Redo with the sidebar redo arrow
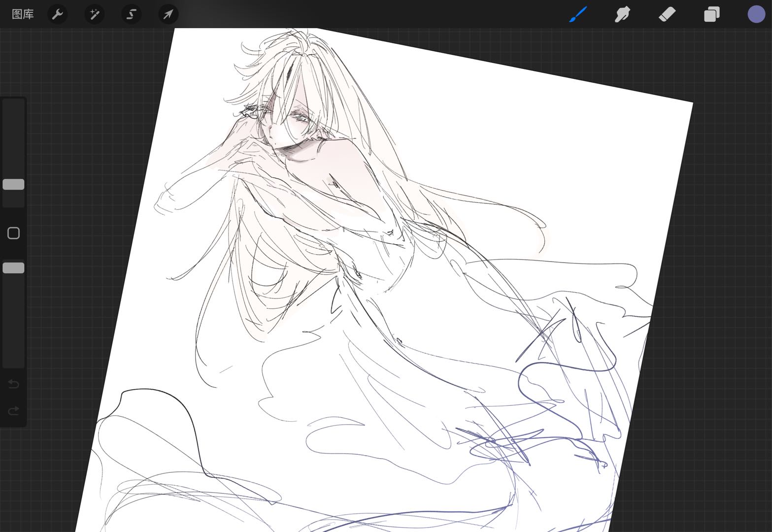772x532 pixels. [13, 410]
